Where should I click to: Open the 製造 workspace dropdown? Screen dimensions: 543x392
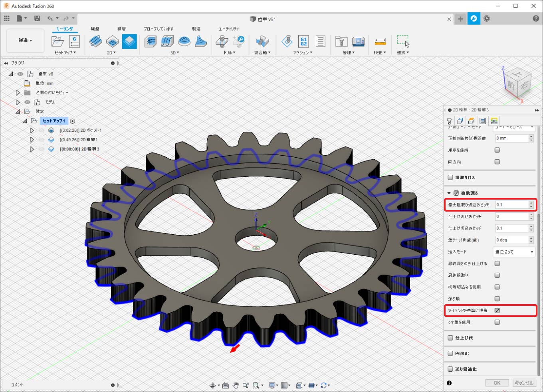click(25, 40)
